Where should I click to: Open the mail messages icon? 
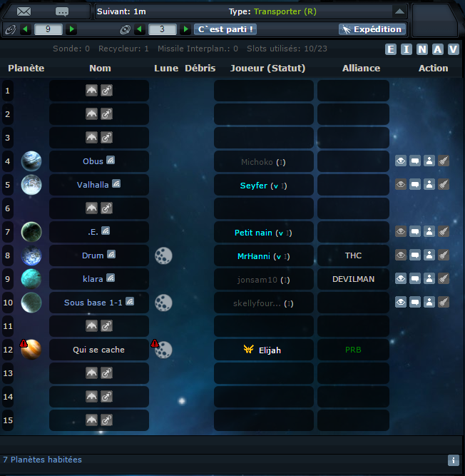pos(24,11)
